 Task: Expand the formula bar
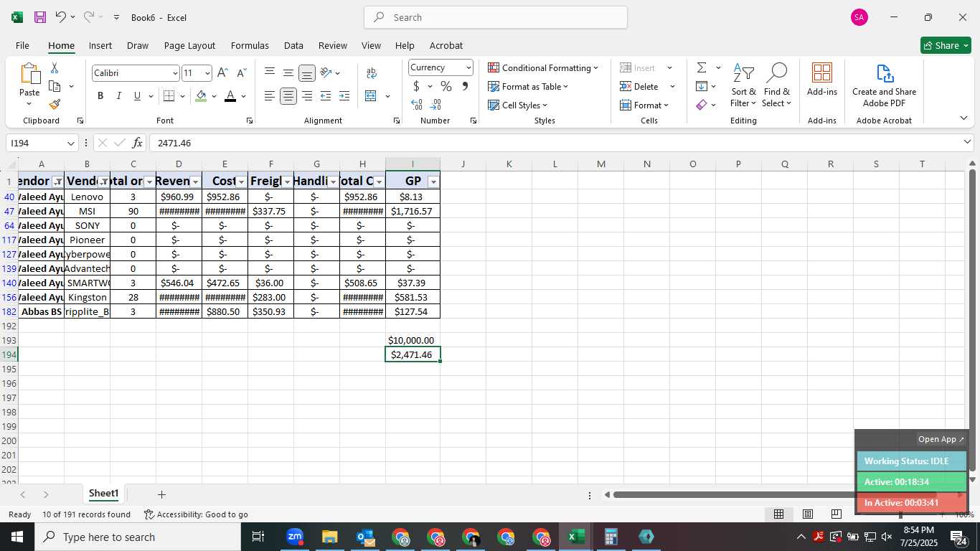(967, 143)
